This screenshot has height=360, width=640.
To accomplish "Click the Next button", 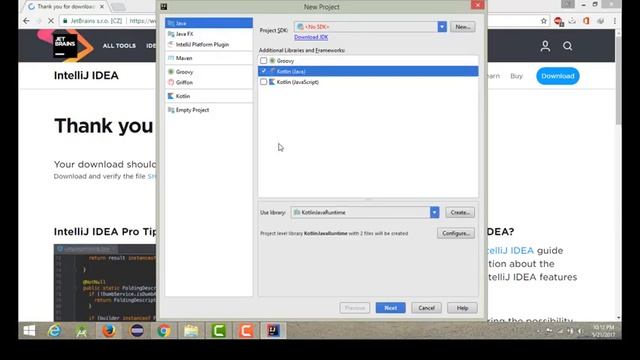I will tap(390, 308).
